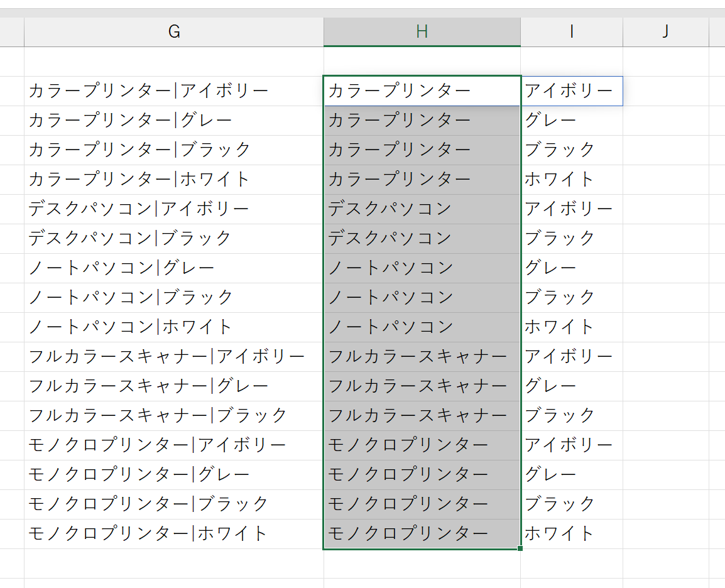Select cell with ノートパソコン|ブラック
This screenshot has width=725, height=588.
(174, 298)
